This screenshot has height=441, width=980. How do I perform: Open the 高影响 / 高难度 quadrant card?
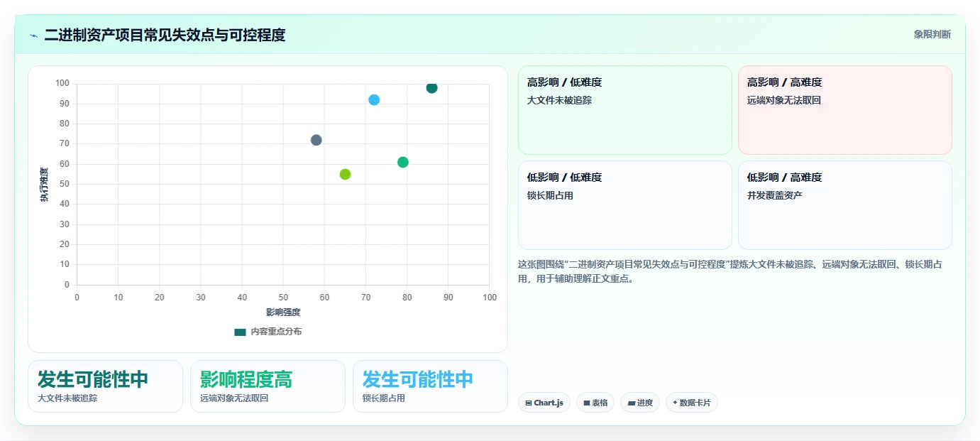pos(844,110)
